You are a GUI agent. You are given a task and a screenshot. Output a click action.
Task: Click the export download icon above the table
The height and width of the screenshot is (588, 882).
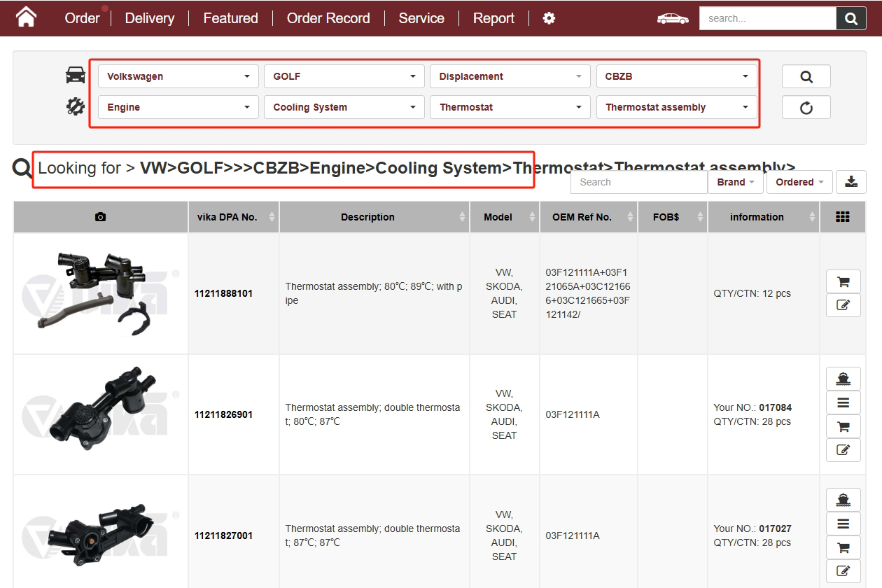coord(851,181)
